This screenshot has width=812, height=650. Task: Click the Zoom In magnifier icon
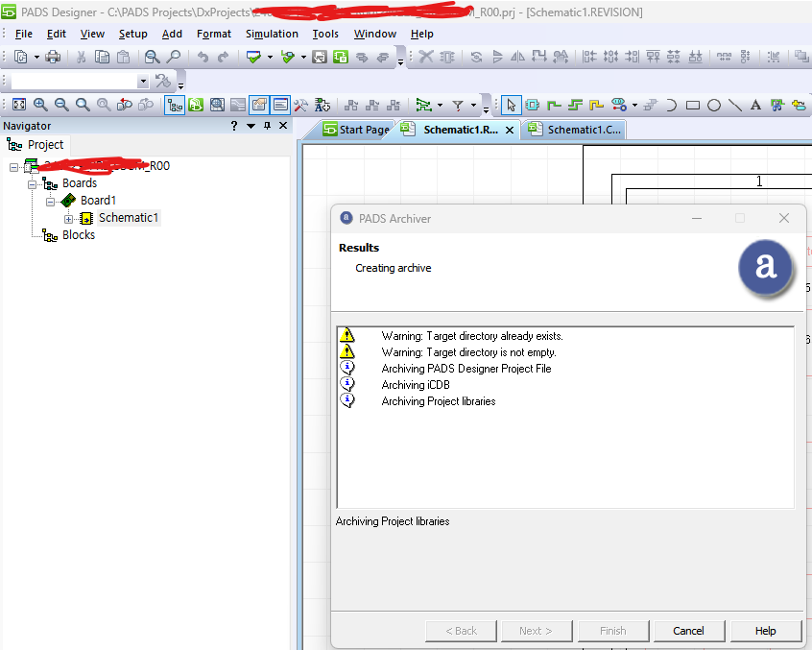pyautogui.click(x=40, y=106)
